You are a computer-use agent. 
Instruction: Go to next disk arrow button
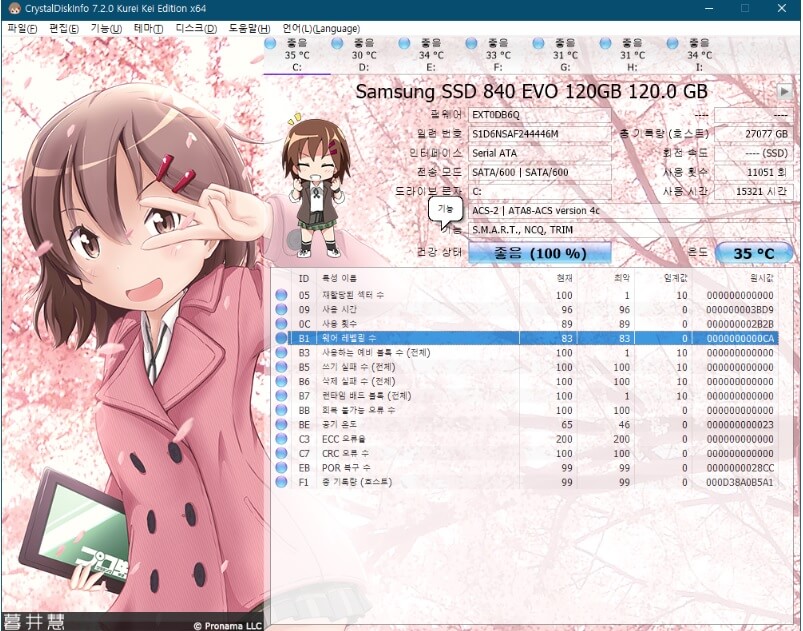(784, 92)
